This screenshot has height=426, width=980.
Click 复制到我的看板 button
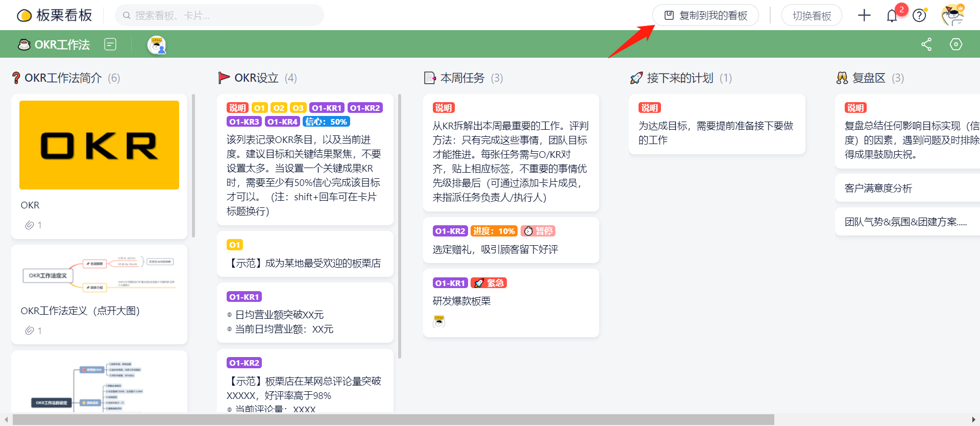pyautogui.click(x=705, y=15)
